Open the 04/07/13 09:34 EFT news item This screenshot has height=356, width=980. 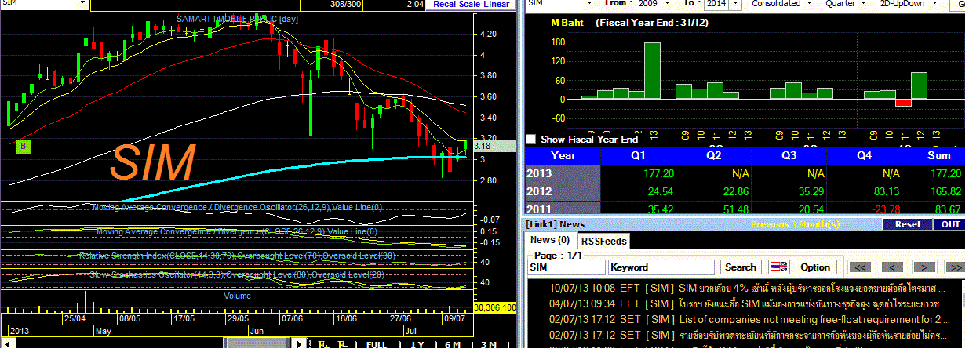pos(746,303)
